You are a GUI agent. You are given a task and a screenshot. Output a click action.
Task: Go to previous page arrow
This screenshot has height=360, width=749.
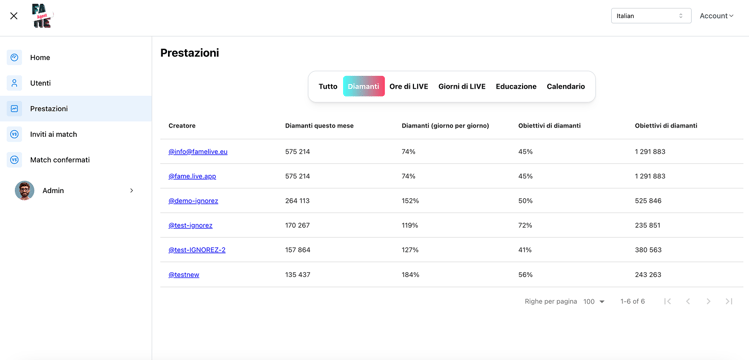point(688,301)
